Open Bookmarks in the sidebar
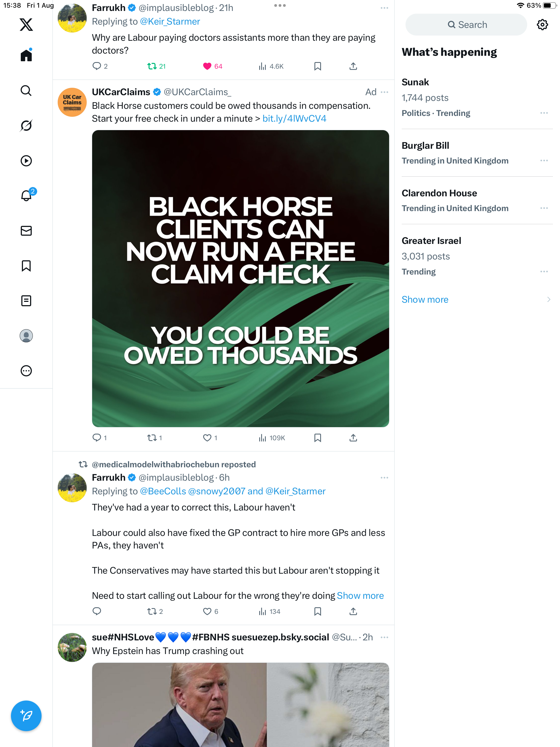This screenshot has height=747, width=560. click(26, 266)
